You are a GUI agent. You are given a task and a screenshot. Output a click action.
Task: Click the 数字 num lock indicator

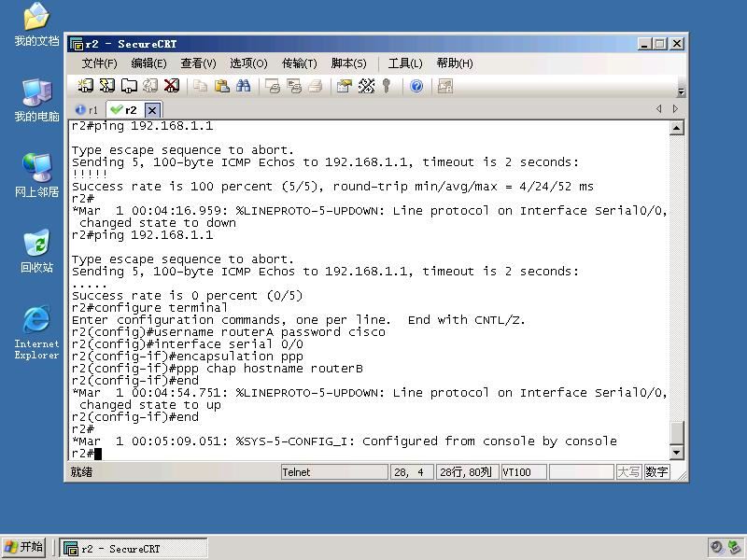[x=656, y=472]
